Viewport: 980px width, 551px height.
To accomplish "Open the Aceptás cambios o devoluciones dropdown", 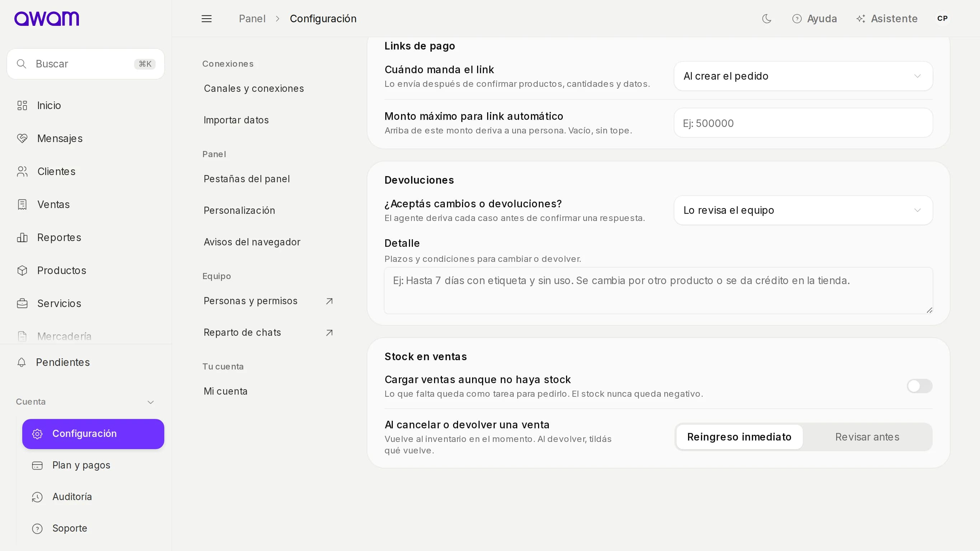I will pyautogui.click(x=803, y=211).
